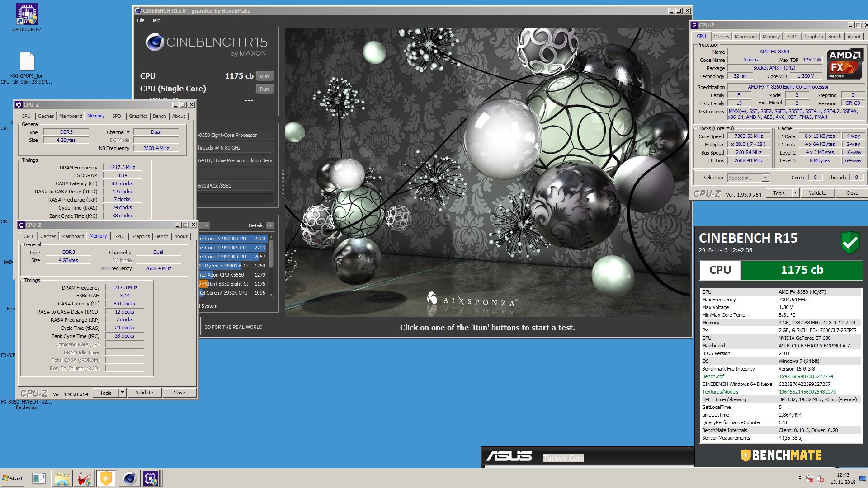The height and width of the screenshot is (488, 868).
Task: Click the muted speaker volume tray icon
Action: tap(821, 479)
